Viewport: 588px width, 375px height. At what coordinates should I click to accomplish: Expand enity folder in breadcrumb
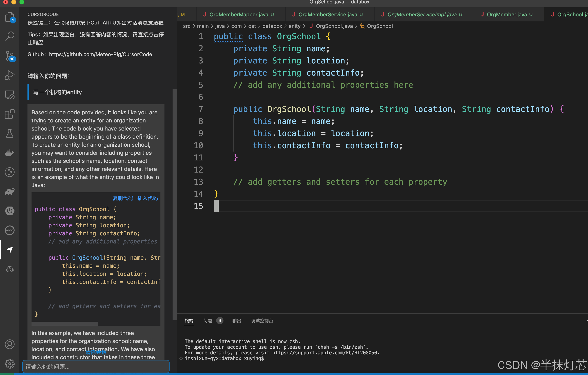click(294, 26)
